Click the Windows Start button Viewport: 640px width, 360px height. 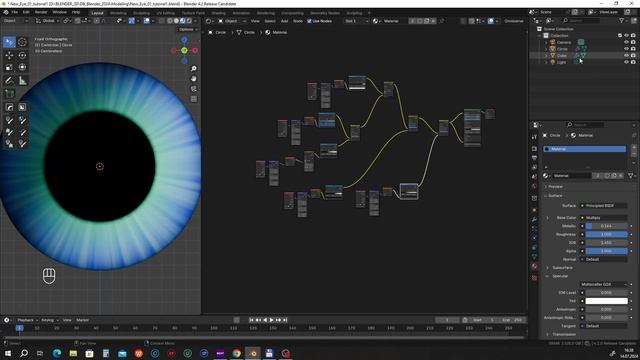tap(8, 353)
